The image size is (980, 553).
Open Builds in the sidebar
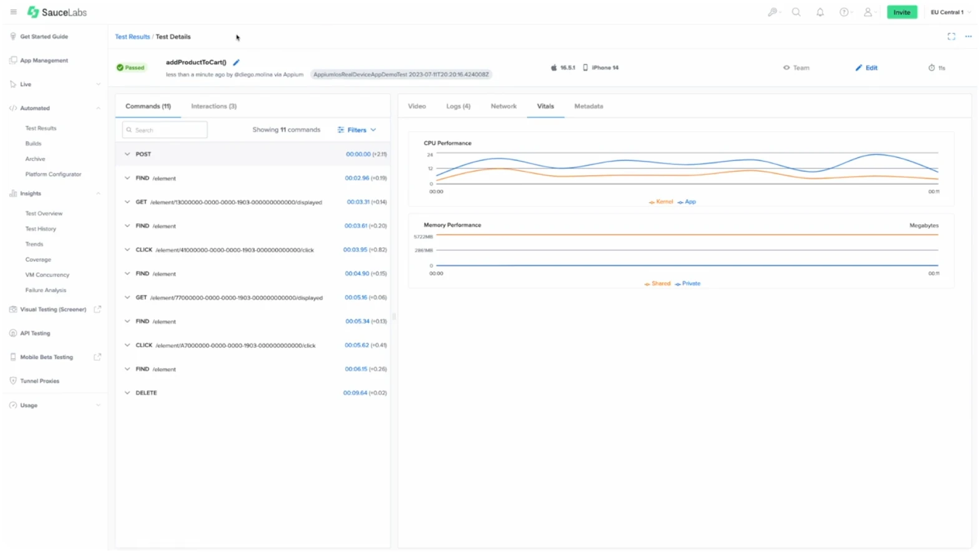(33, 144)
